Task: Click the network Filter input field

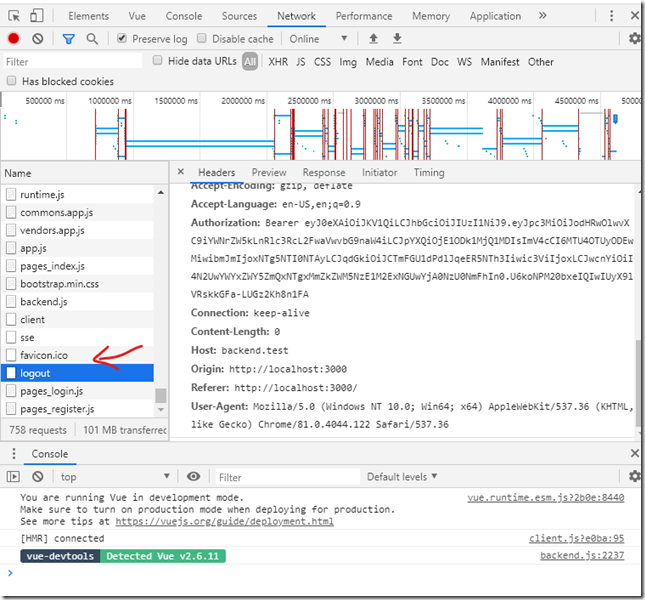Action: (72, 62)
